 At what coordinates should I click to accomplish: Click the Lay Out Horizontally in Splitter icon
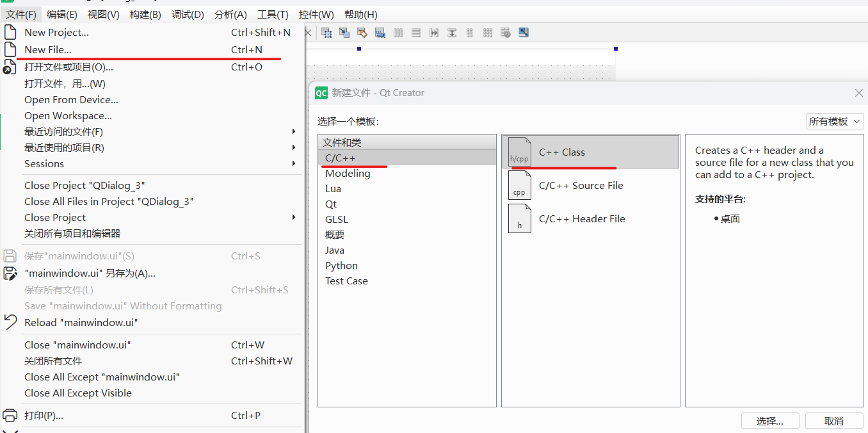pos(434,33)
